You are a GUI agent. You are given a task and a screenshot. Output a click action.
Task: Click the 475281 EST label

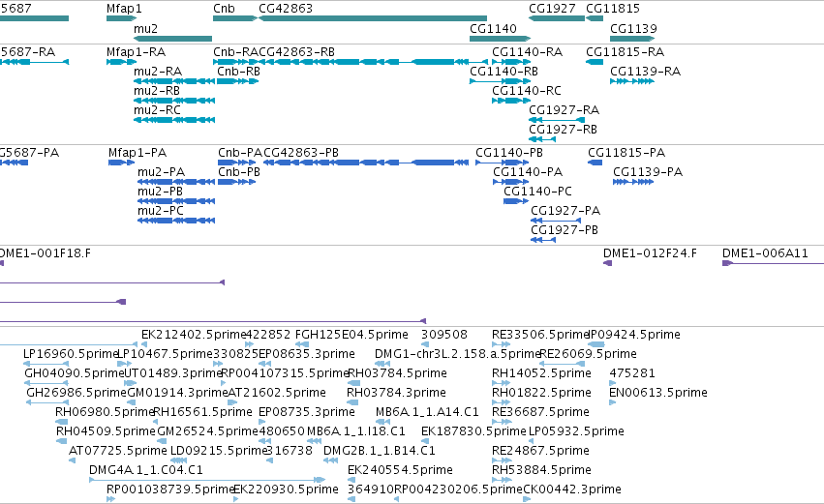click(x=632, y=373)
